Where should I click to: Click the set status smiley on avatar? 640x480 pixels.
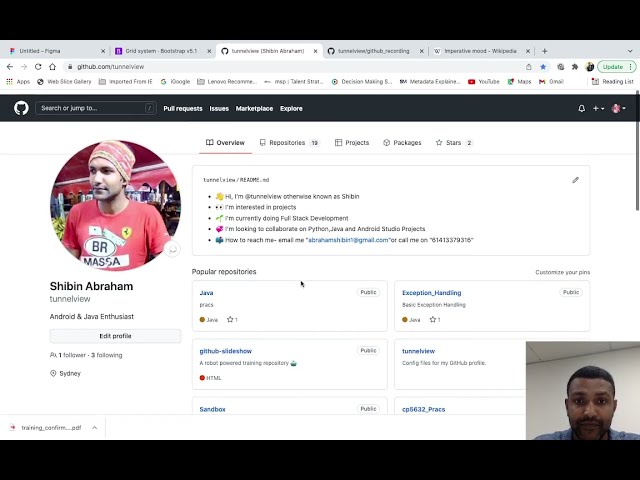point(172,249)
